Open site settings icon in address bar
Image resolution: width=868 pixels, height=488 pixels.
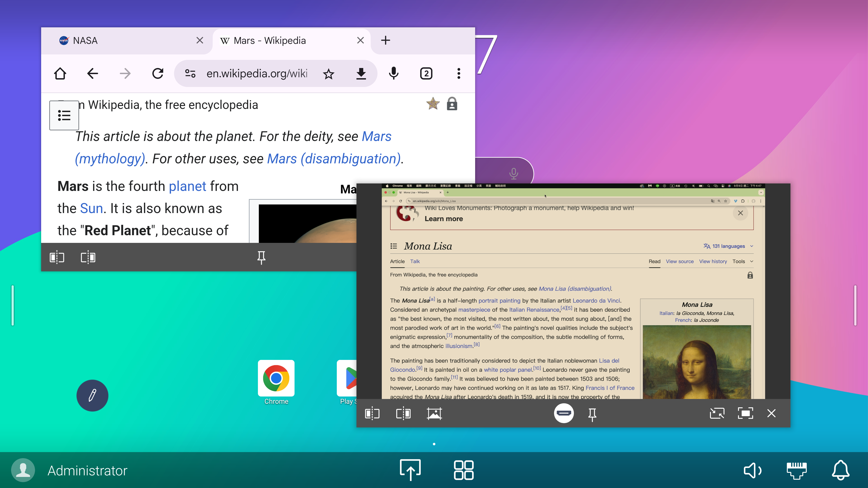(190, 73)
